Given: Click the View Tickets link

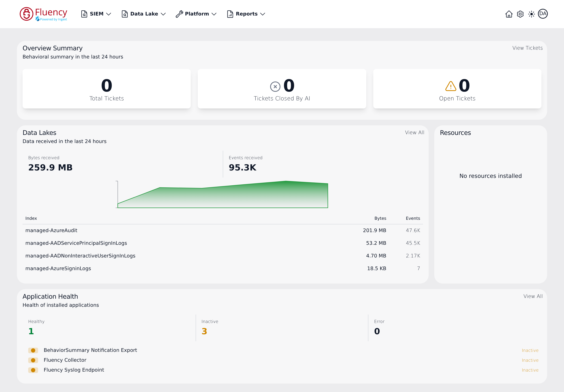Looking at the screenshot, I should (527, 48).
